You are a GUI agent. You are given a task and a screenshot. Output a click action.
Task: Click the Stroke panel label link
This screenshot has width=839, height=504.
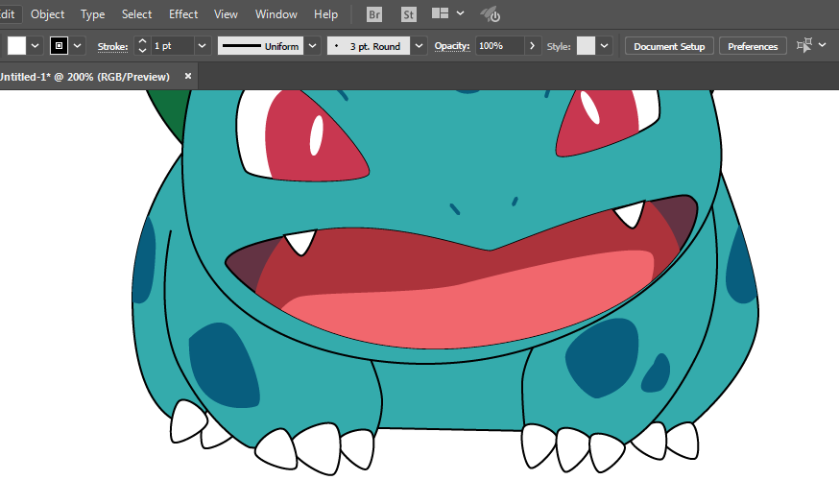(x=112, y=46)
